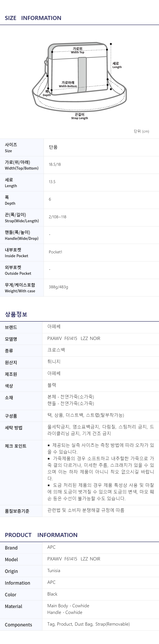Click the 상품정보 section heading

16,314
